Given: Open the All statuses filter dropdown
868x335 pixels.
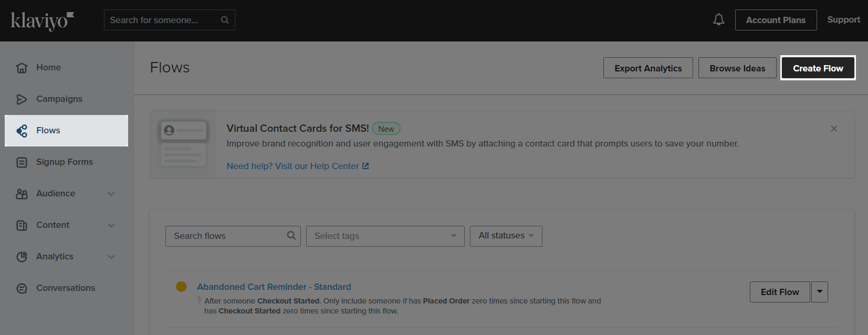Looking at the screenshot, I should click(506, 236).
